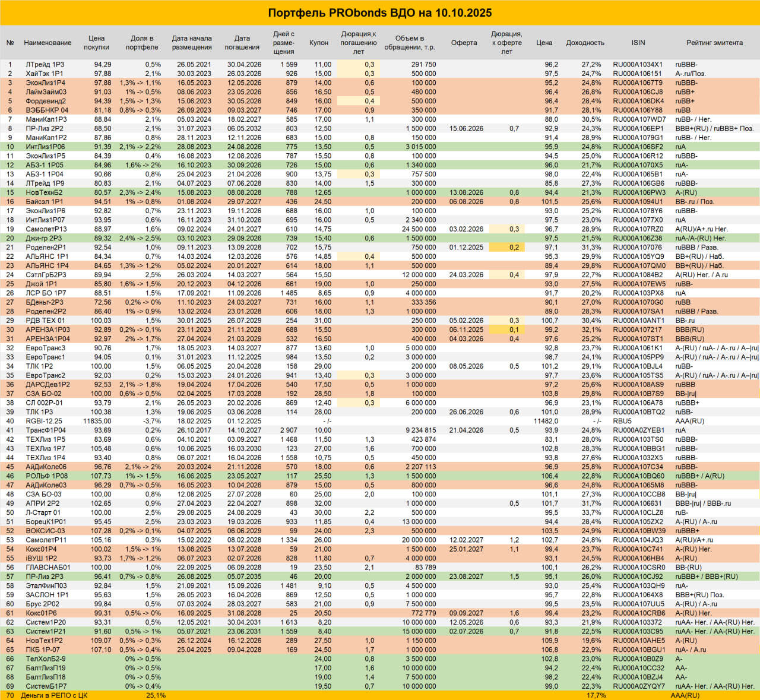Click the 'СамолетР11' name cell
The height and width of the screenshot is (700, 760).
coord(46,540)
